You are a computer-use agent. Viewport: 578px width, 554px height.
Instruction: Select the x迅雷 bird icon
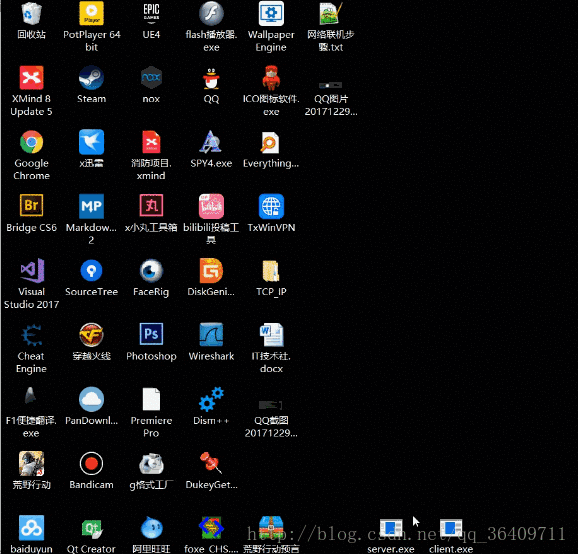pos(91,142)
